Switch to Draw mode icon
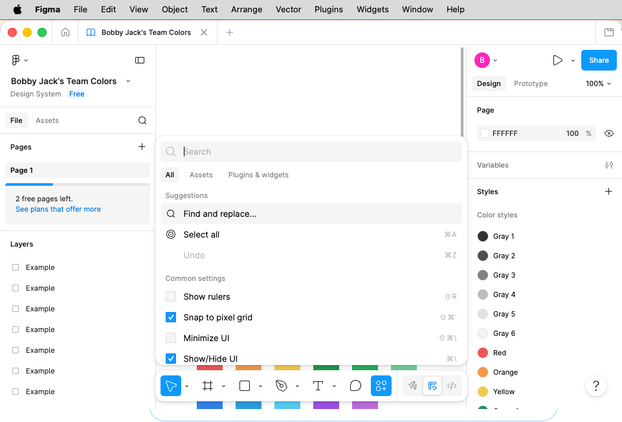Image resolution: width=622 pixels, height=422 pixels. 413,386
